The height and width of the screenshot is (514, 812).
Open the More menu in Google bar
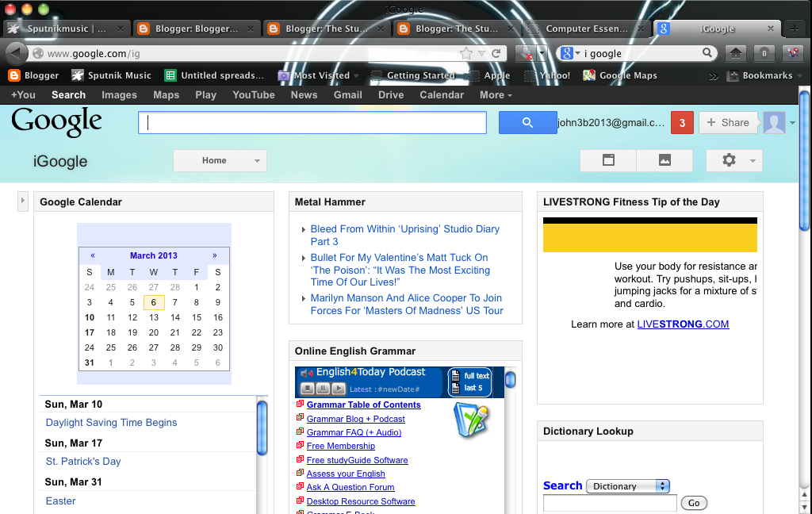(496, 95)
